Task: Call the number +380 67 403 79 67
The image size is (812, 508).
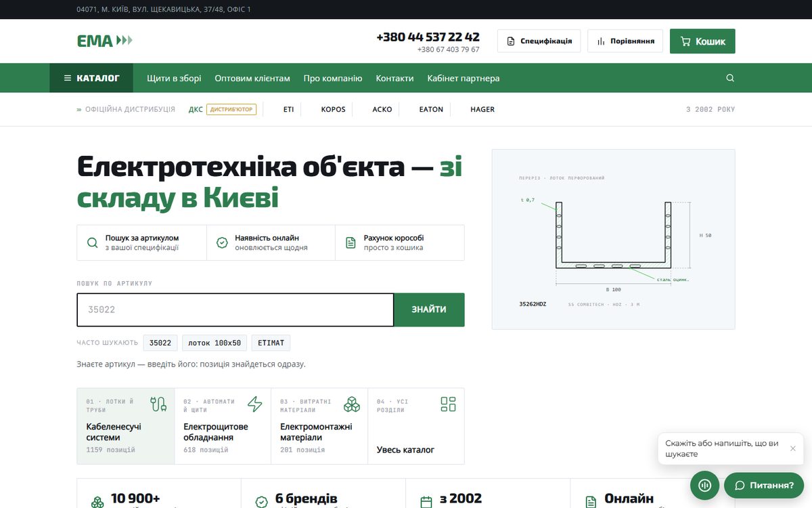Action: (x=449, y=49)
